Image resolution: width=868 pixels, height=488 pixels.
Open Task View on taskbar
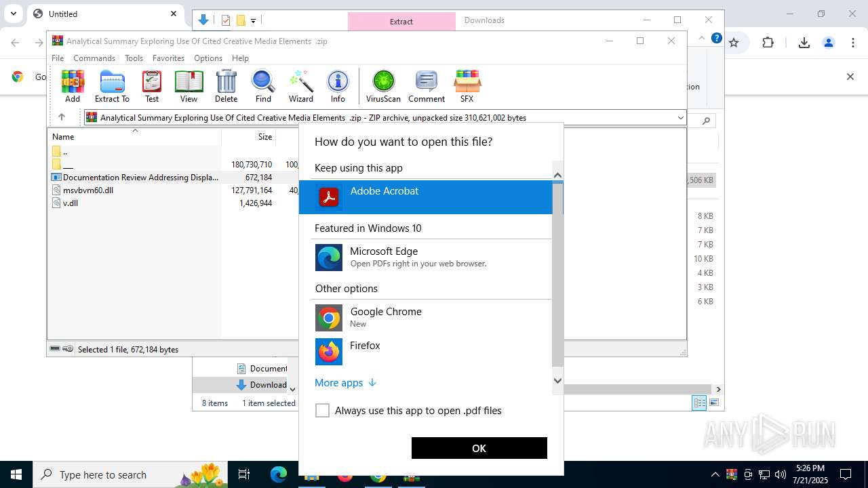pos(244,474)
